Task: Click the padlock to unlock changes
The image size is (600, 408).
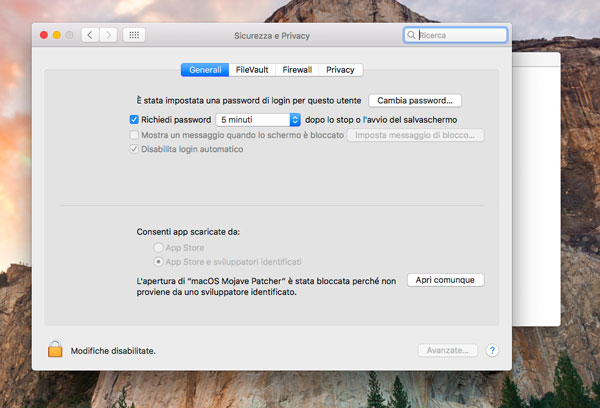Action: [x=55, y=349]
